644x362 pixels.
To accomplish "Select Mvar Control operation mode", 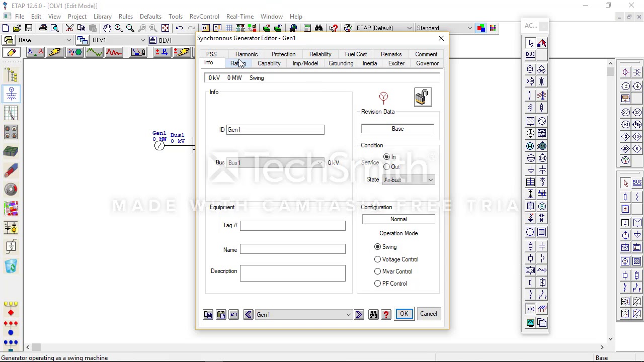I will [x=378, y=271].
